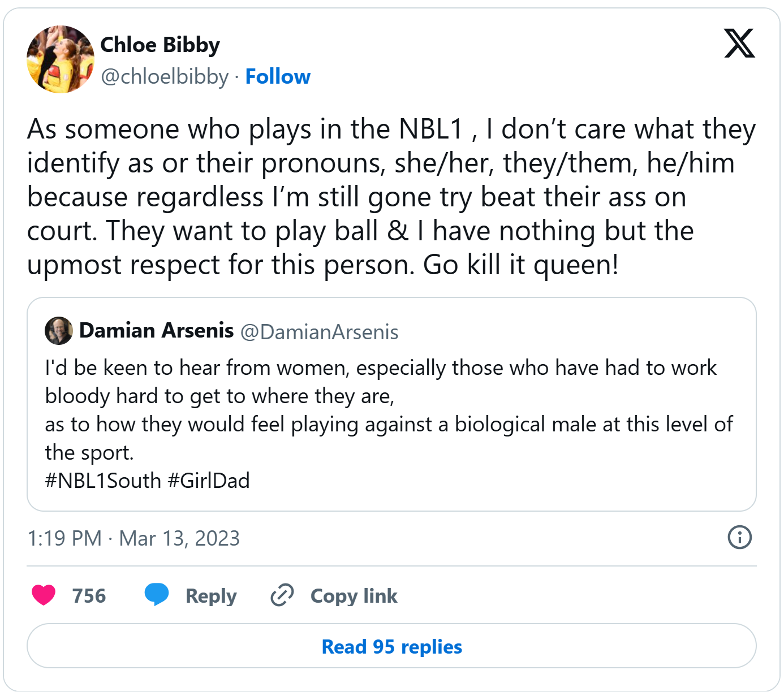Viewport: 784px width, 696px height.
Task: Click Damian Arsenis's small avatar
Action: pyautogui.click(x=59, y=331)
